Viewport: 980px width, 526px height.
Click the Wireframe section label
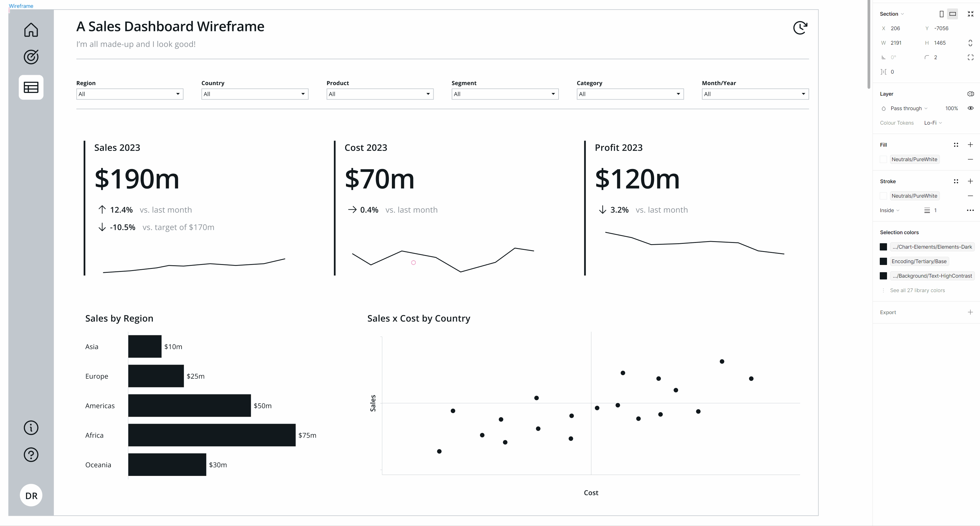point(21,6)
